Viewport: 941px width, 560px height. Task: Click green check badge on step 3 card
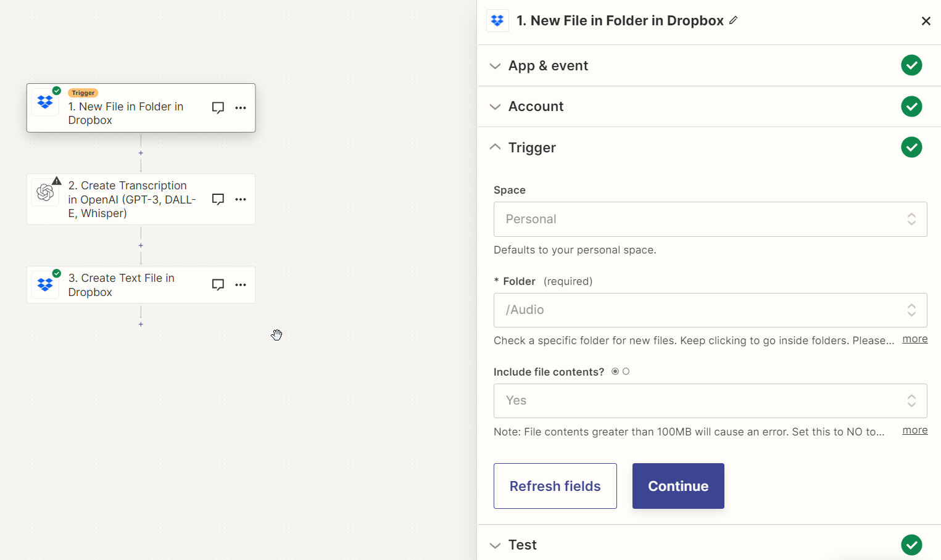pyautogui.click(x=57, y=273)
